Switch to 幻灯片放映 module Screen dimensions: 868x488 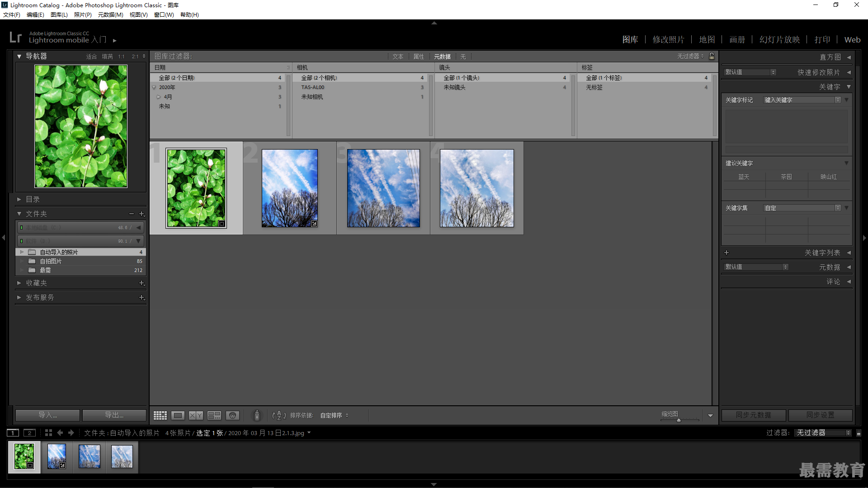pyautogui.click(x=779, y=40)
